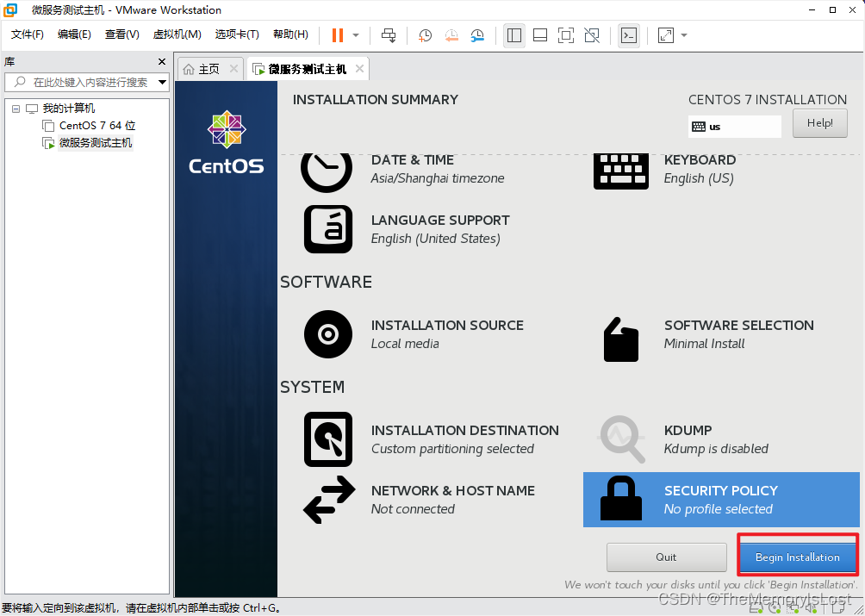Click 'Local media' text
Viewport: 865px width, 616px height.
click(x=405, y=344)
